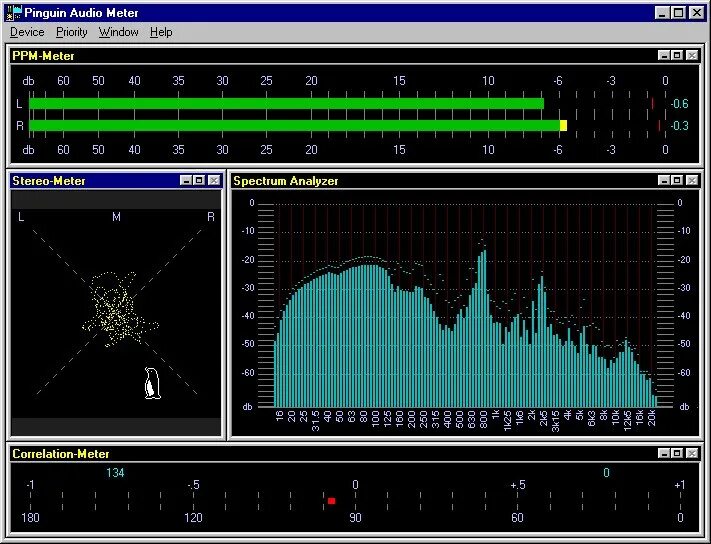Maximize the Stereo-Meter panel
Image resolution: width=711 pixels, height=544 pixels.
[x=199, y=180]
